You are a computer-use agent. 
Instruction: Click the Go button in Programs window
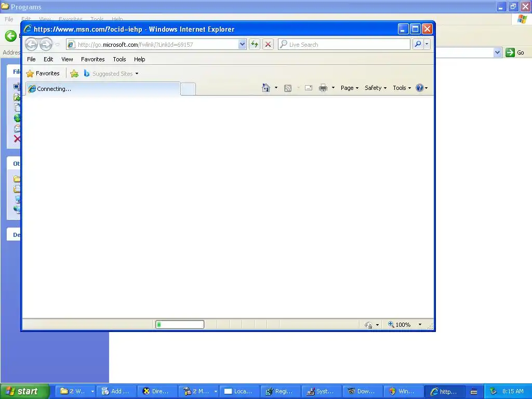(x=515, y=52)
